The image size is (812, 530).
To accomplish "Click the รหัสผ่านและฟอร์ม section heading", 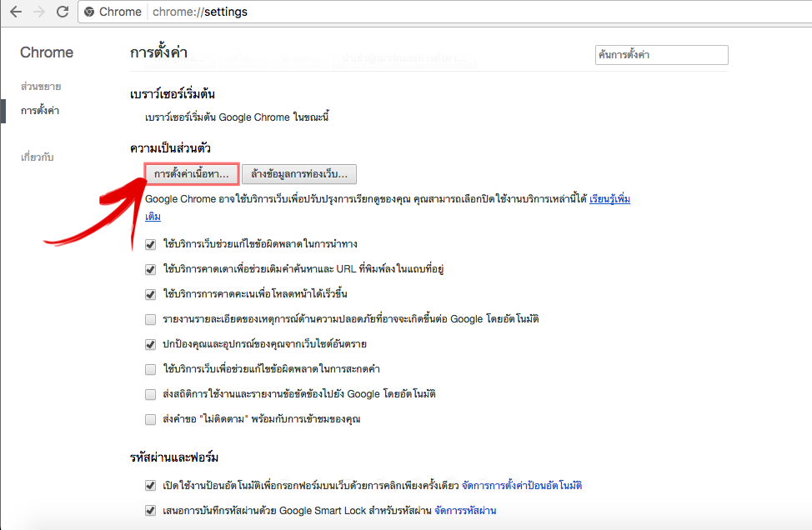I will 174,457.
